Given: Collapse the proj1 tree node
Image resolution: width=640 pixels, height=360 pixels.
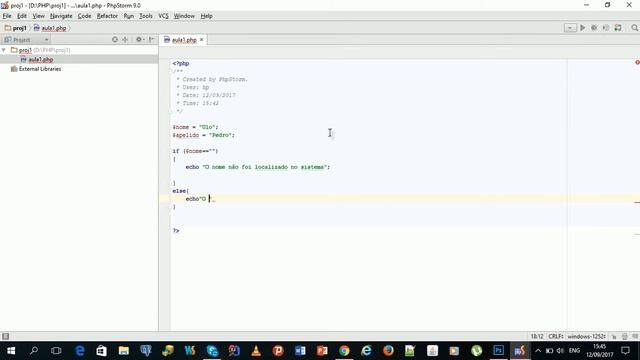Looking at the screenshot, I should click(x=4, y=50).
